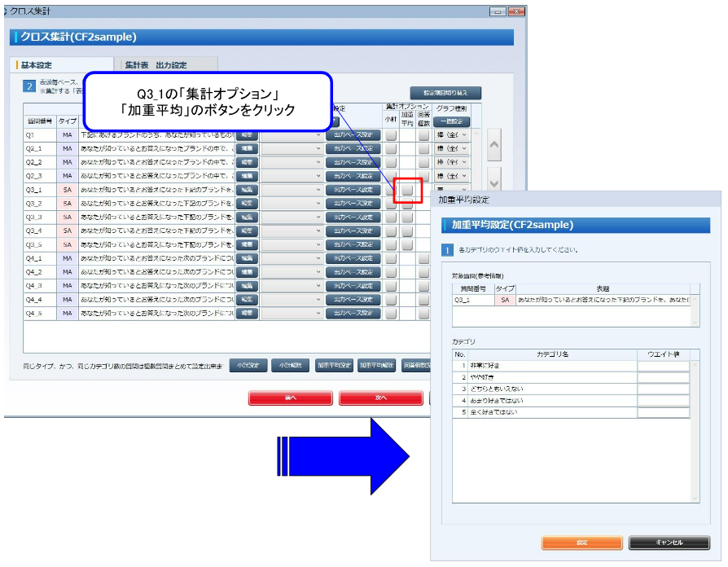This screenshot has height=567, width=728.
Task: Toggle the 小計 option for Q1
Action: pos(391,134)
